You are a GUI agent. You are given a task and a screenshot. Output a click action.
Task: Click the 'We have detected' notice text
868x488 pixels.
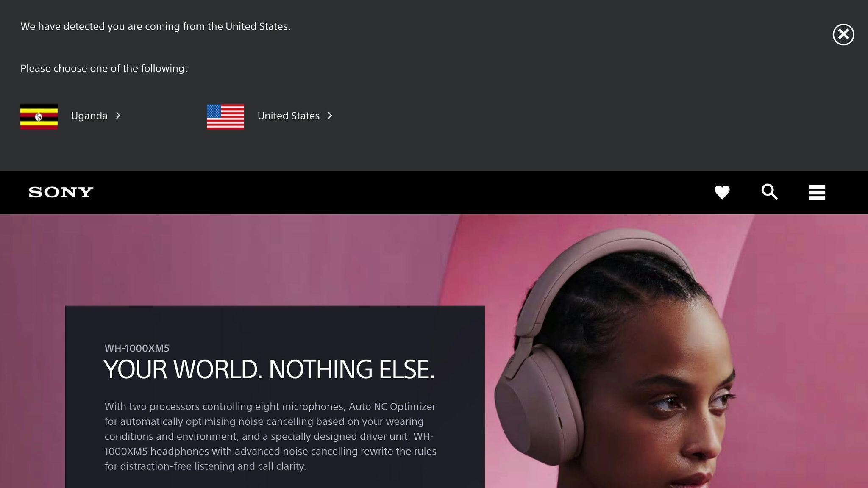tap(155, 26)
